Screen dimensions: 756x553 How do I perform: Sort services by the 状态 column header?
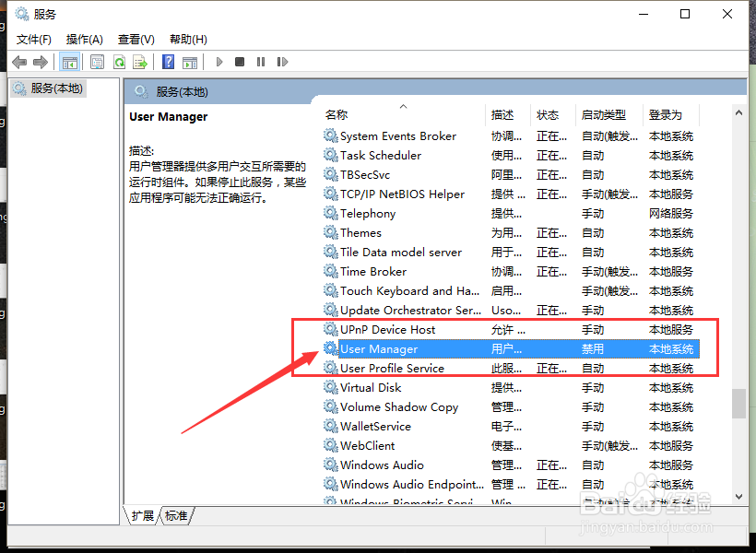pos(549,115)
